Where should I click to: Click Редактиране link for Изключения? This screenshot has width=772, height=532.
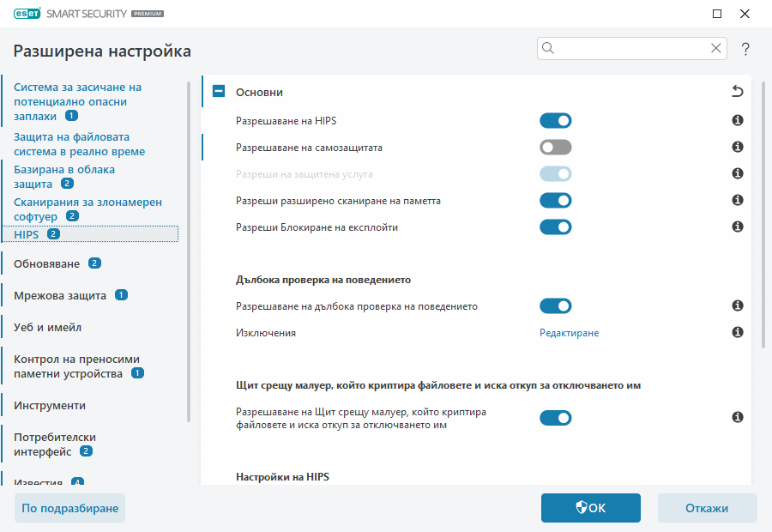(x=570, y=333)
